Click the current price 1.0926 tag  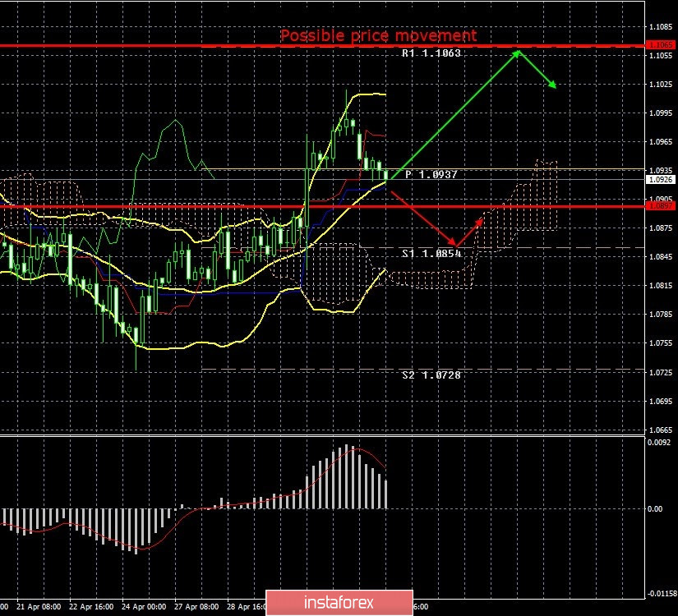(660, 179)
